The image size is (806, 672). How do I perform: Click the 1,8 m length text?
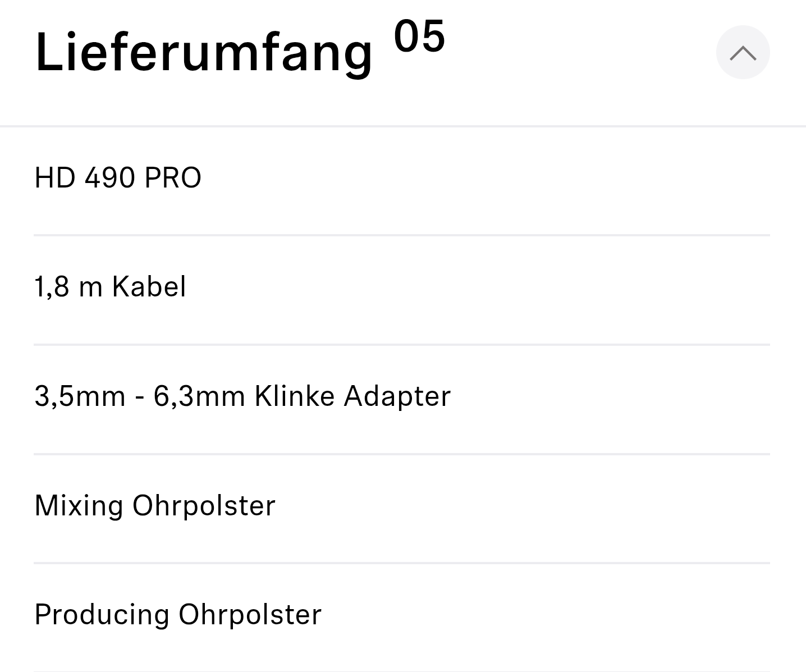pyautogui.click(x=68, y=287)
